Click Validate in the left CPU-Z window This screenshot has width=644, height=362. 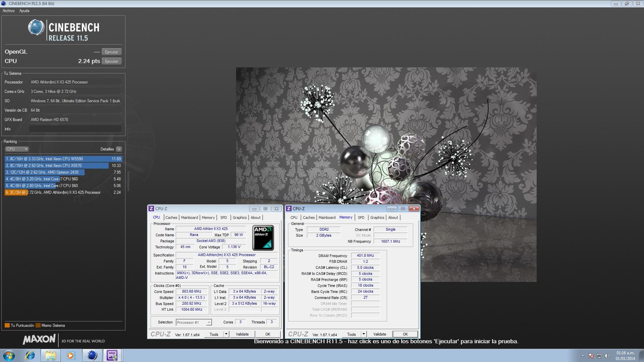242,334
